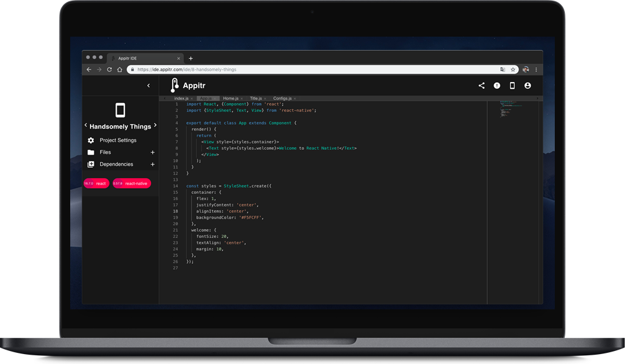Click the Dependencies library icon
This screenshot has width=625, height=364.
tap(91, 164)
